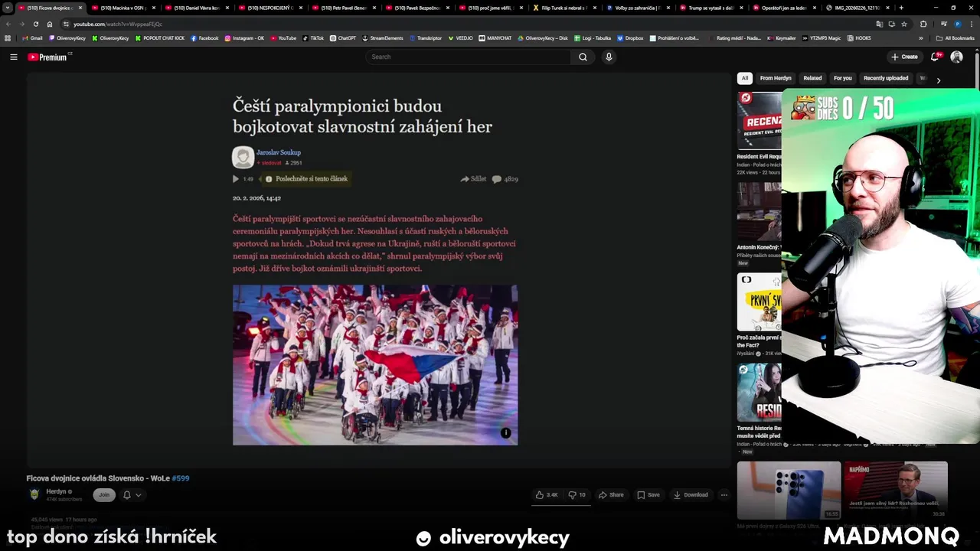
Task: Open the NAPŘÍMO recommended video thumbnail
Action: point(896,490)
